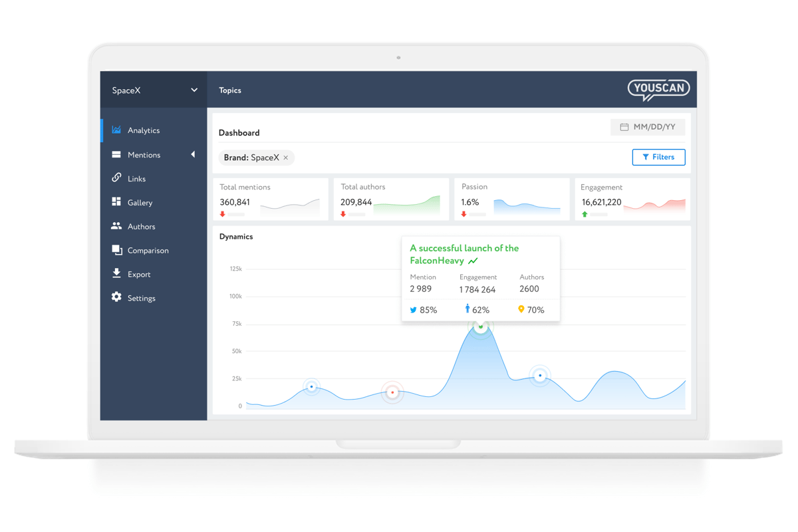This screenshot has height=532, width=798.
Task: Collapse the Mentions submenu chevron
Action: click(193, 154)
